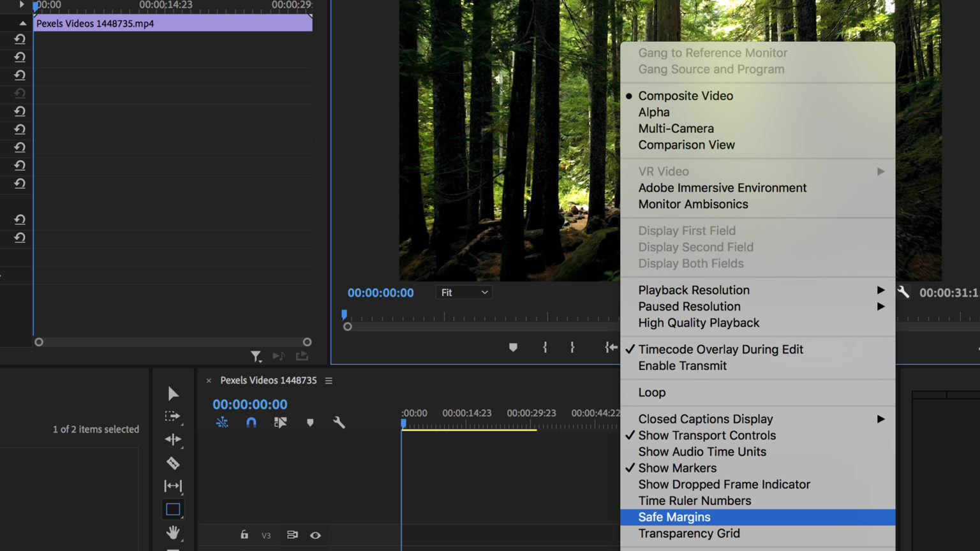Select the Track Select Forward tool
980x551 pixels.
(x=172, y=416)
